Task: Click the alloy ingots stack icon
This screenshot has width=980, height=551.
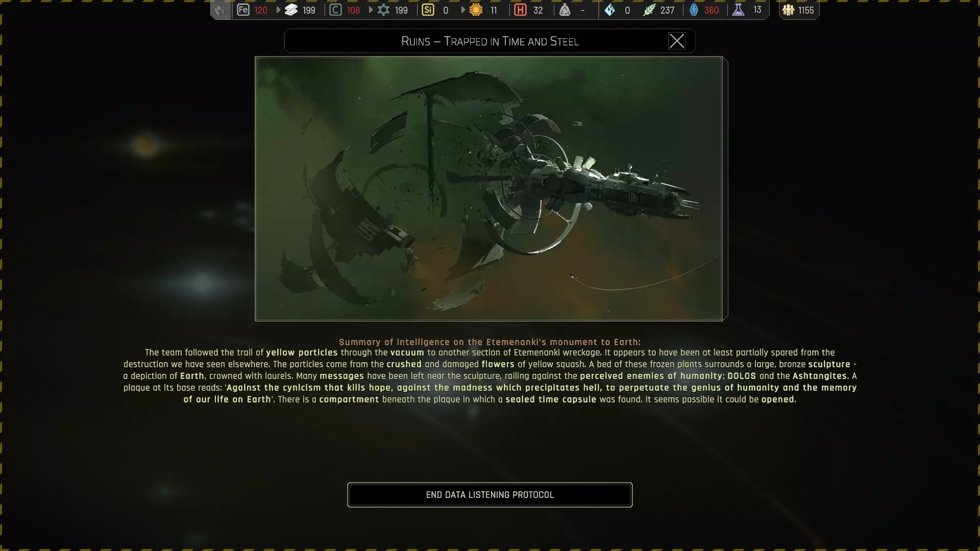Action: pos(291,10)
